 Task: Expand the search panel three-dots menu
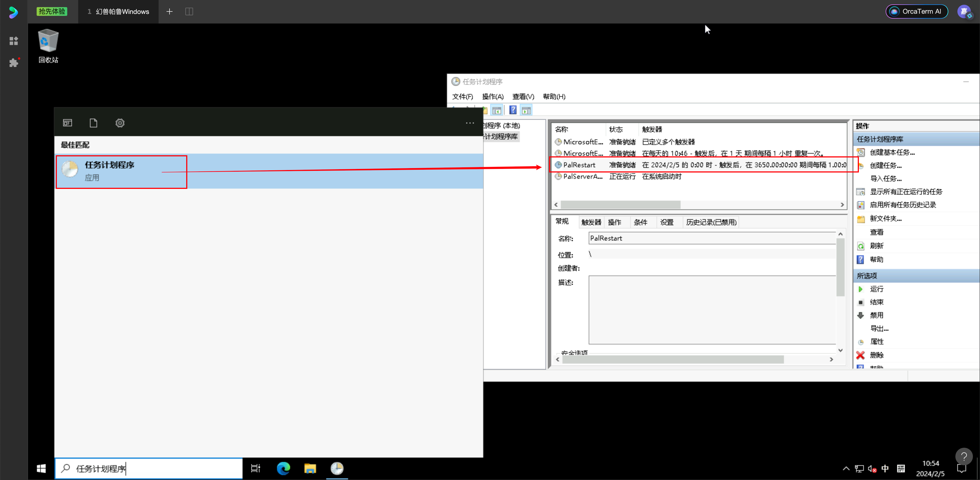pos(470,123)
